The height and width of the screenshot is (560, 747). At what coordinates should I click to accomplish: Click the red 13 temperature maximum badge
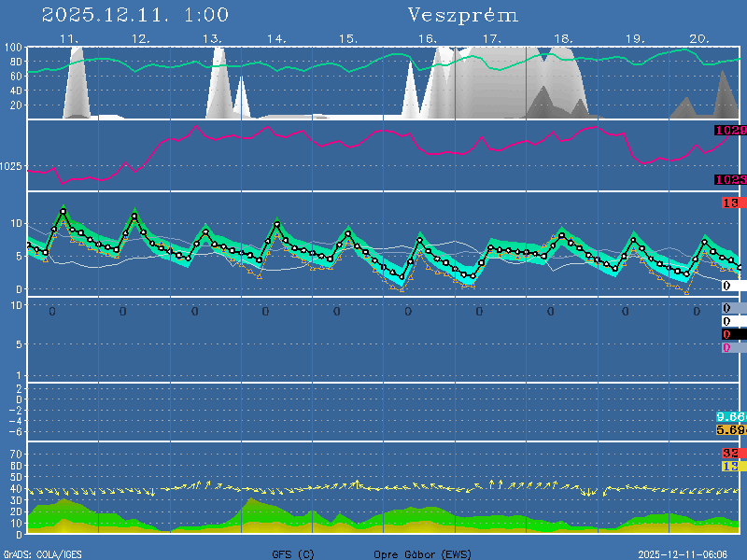pyautogui.click(x=730, y=203)
